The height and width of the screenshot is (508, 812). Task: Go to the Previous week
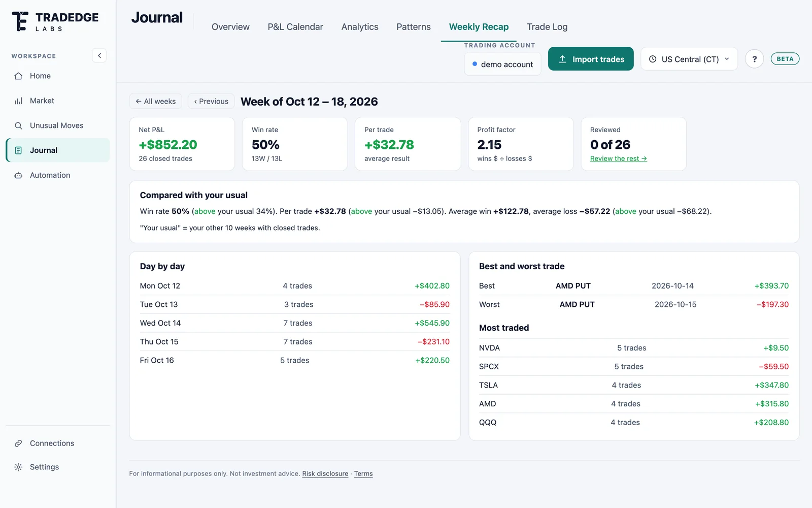tap(211, 101)
